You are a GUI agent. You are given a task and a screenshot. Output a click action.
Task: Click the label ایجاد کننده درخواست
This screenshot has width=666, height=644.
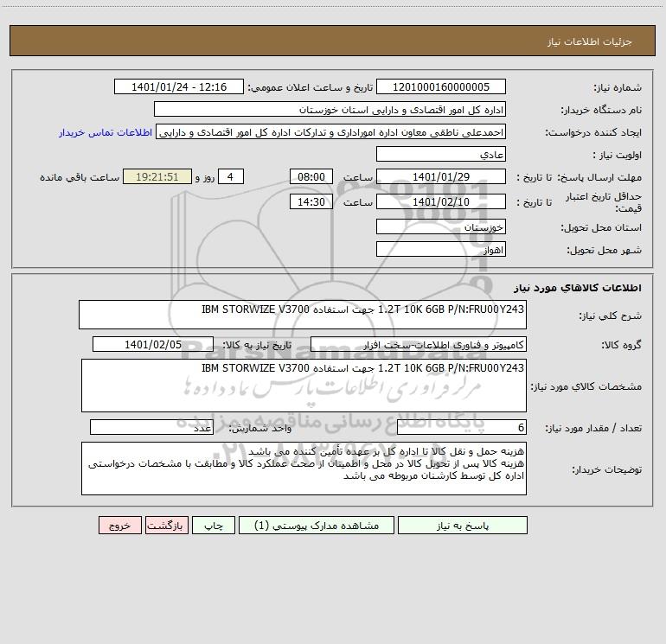pos(593,133)
